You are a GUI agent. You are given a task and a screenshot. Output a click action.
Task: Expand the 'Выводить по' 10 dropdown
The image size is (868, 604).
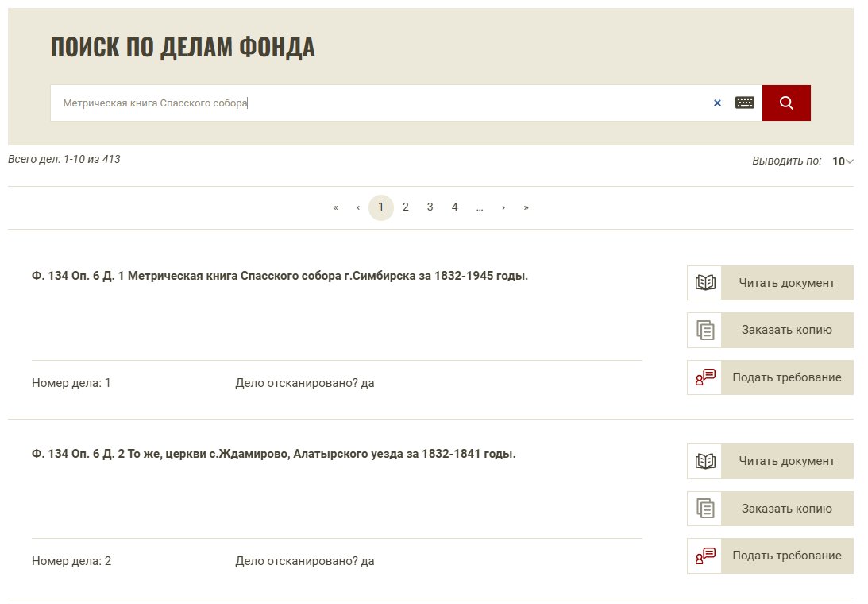(x=843, y=161)
